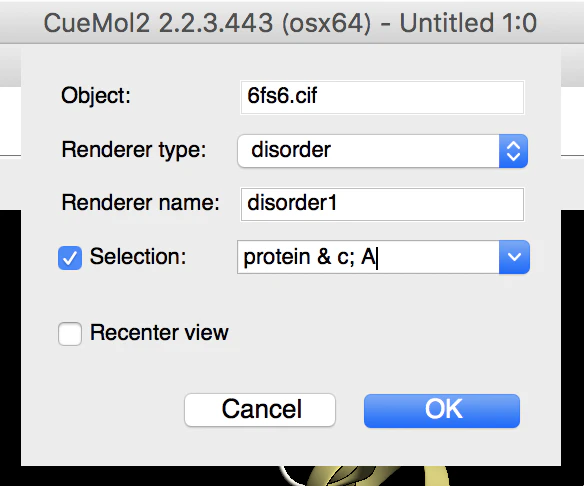Screen dimensions: 584x486
Task: Click the blue up-down arrows of Renderer type
Action: pyautogui.click(x=513, y=151)
